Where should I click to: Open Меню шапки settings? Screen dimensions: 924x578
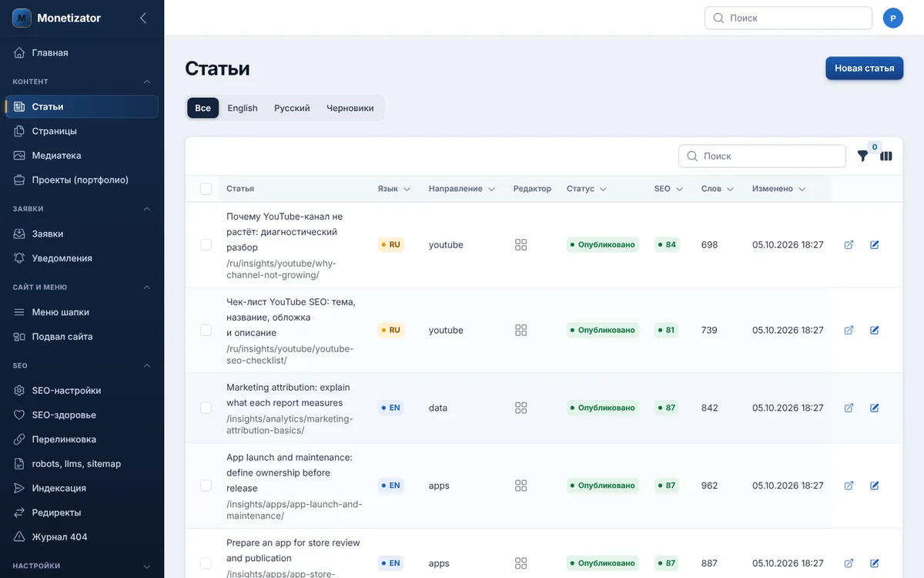point(82,312)
